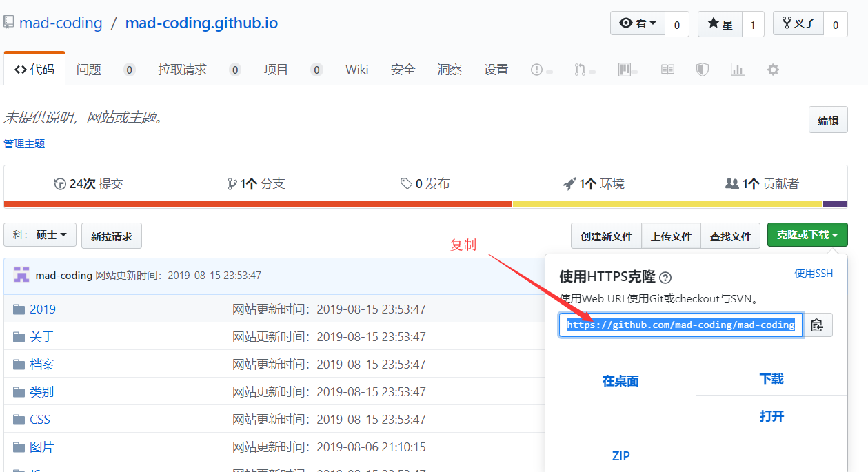Open the CSS folder name link
868x472 pixels.
pos(40,420)
